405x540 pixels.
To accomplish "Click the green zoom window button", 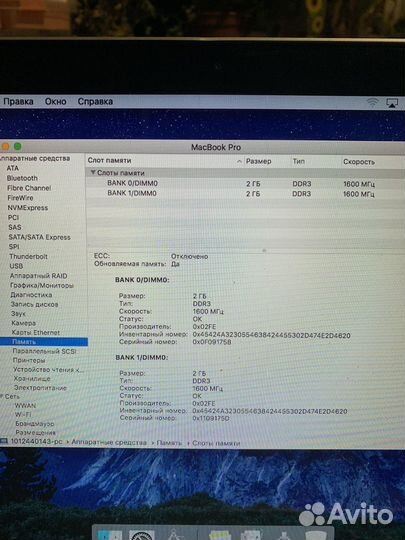I will pyautogui.click(x=18, y=147).
